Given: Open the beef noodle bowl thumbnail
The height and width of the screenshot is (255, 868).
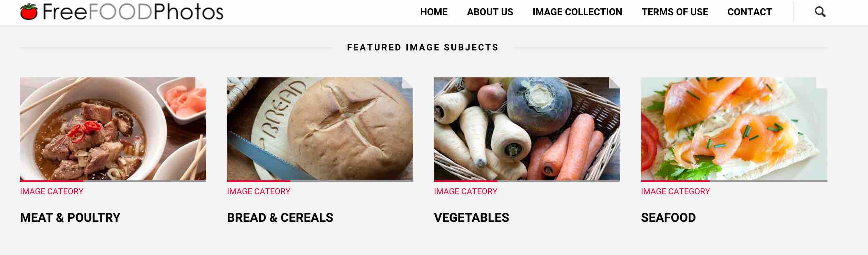Looking at the screenshot, I should pyautogui.click(x=113, y=129).
